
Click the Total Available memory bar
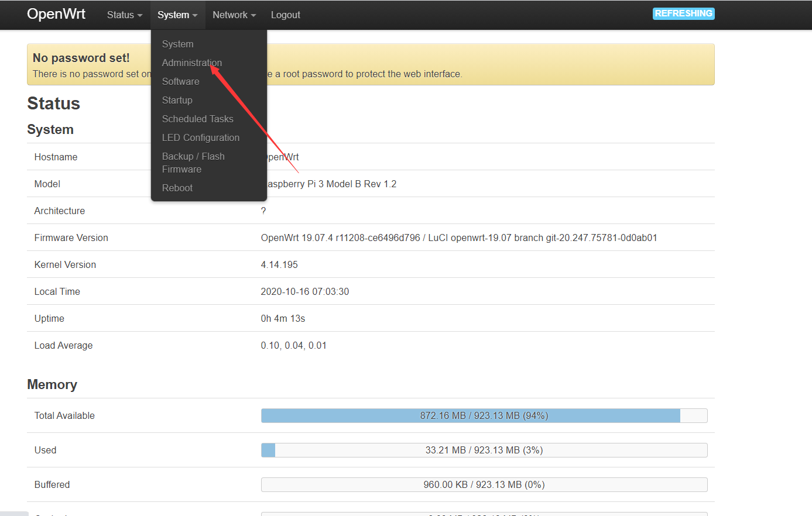coord(484,415)
